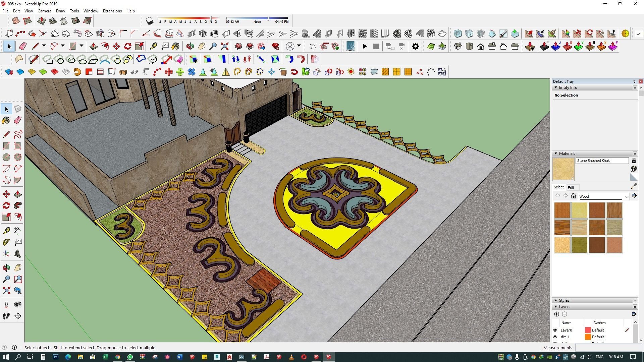Image resolution: width=644 pixels, height=362 pixels.
Task: Activate the Tape Measure tool in left toolbar
Action: [x=6, y=231]
